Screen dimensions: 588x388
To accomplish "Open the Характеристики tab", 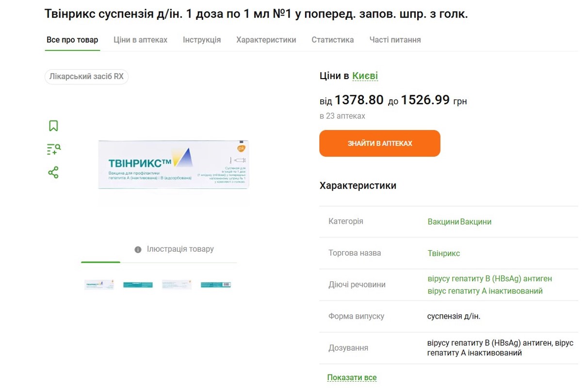I will pos(266,40).
